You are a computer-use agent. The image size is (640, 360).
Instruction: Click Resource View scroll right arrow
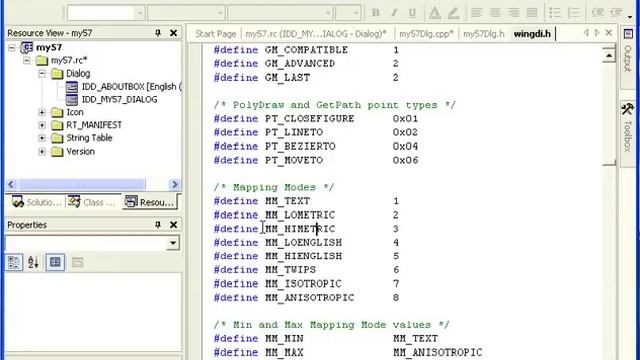point(175,184)
